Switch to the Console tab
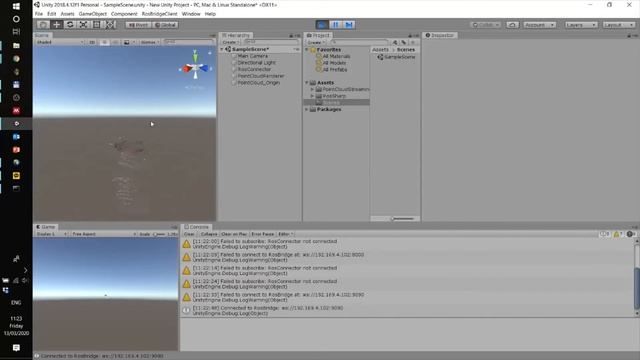 pos(196,227)
